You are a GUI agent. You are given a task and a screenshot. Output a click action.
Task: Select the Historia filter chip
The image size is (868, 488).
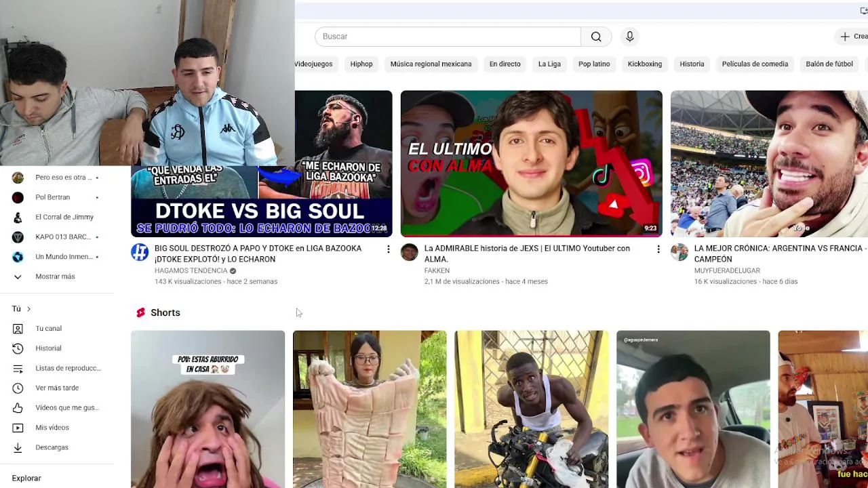(x=692, y=64)
